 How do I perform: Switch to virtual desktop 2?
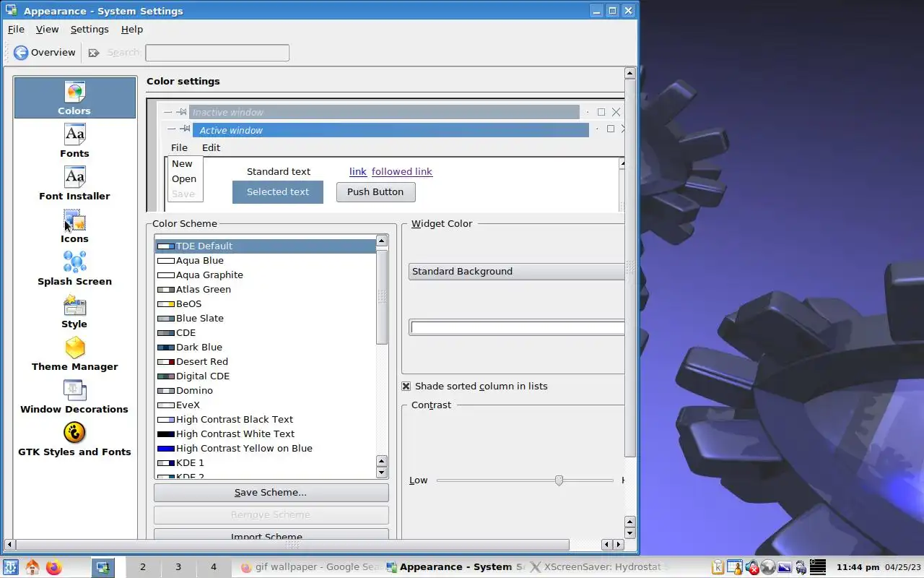point(143,567)
